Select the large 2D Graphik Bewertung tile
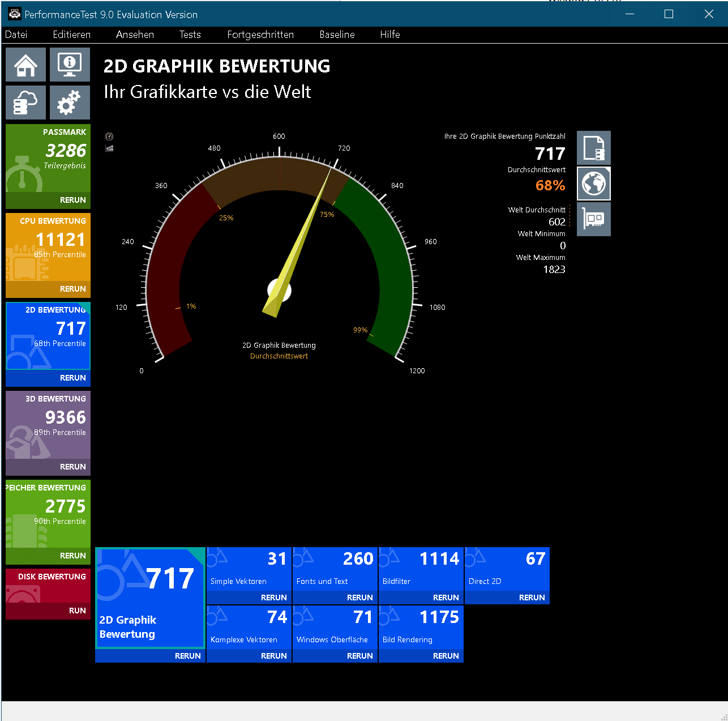The width and height of the screenshot is (728, 721). 150,598
